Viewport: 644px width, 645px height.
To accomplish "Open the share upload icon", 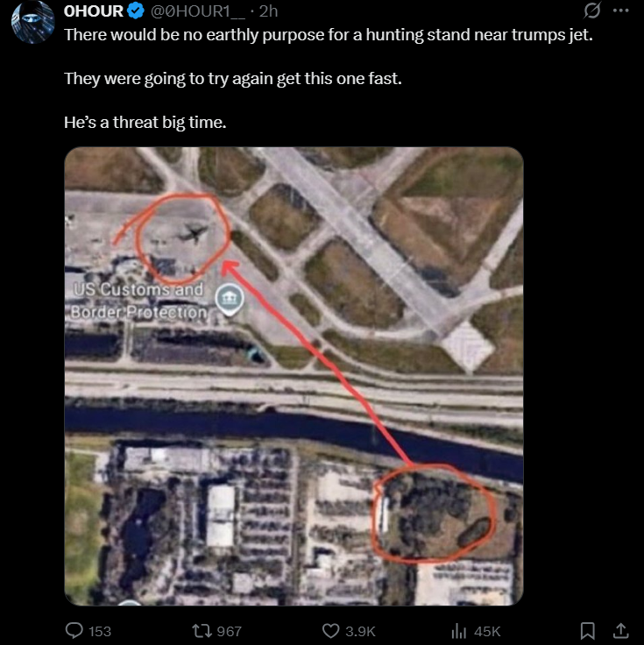I will [620, 630].
